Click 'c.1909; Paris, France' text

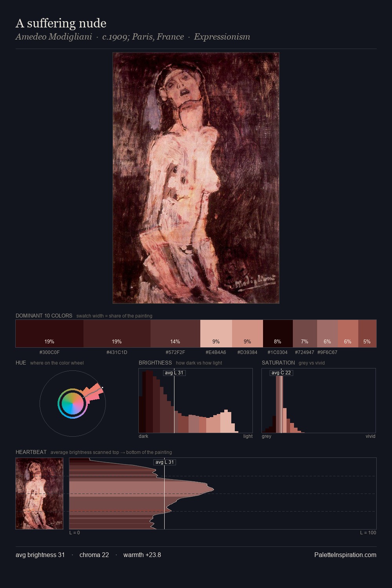coord(143,37)
